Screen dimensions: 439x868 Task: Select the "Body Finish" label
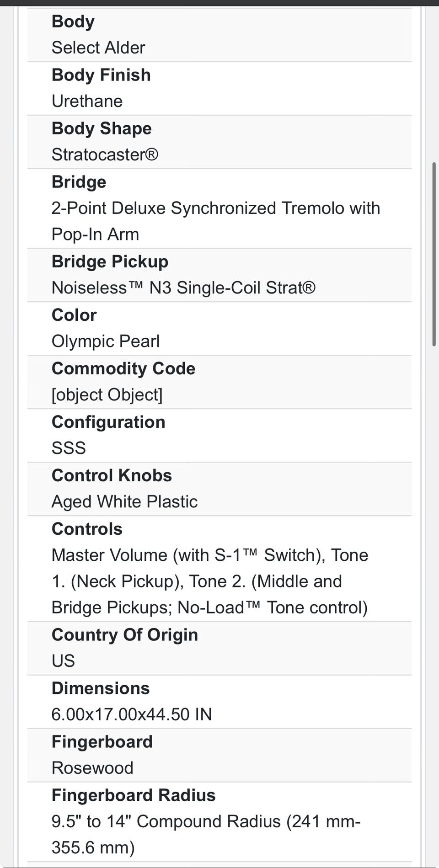click(x=101, y=75)
